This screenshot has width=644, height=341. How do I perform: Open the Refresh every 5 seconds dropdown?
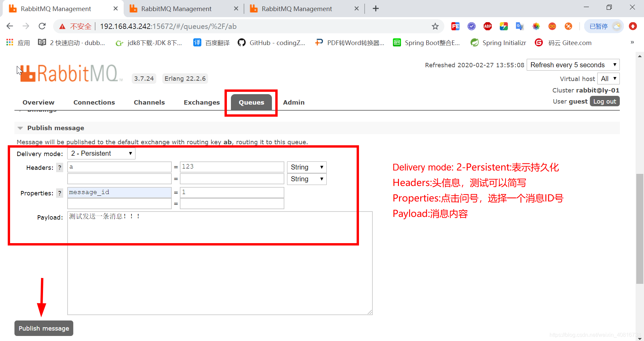click(x=573, y=65)
